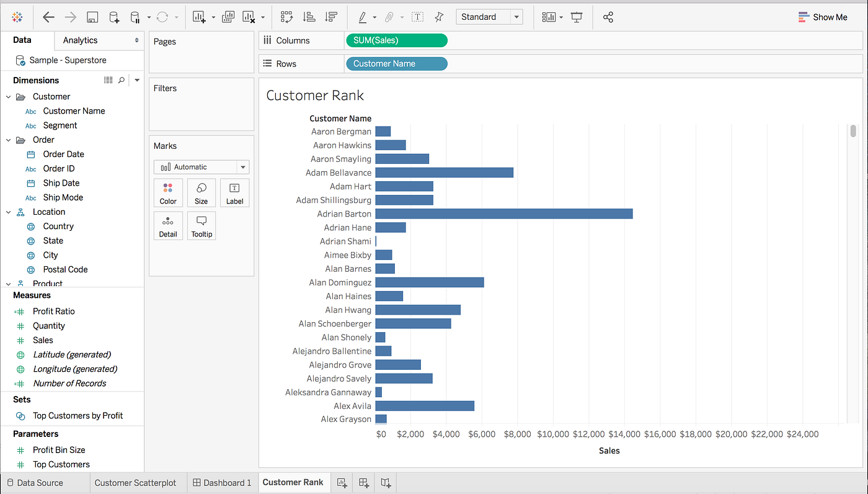Expand the Product dimension folder
Viewport: 868px width, 494px height.
coord(7,283)
